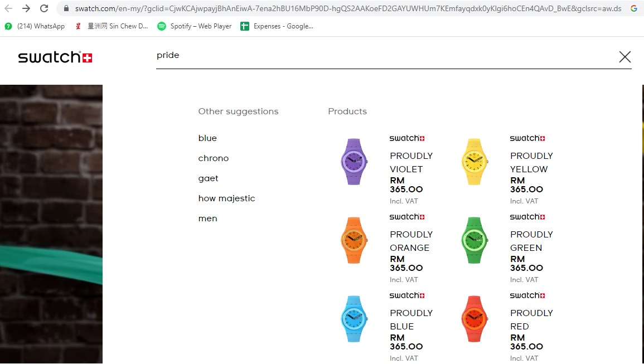The image size is (644, 364).
Task: Reload the page with browser refresh icon
Action: pyautogui.click(x=44, y=8)
